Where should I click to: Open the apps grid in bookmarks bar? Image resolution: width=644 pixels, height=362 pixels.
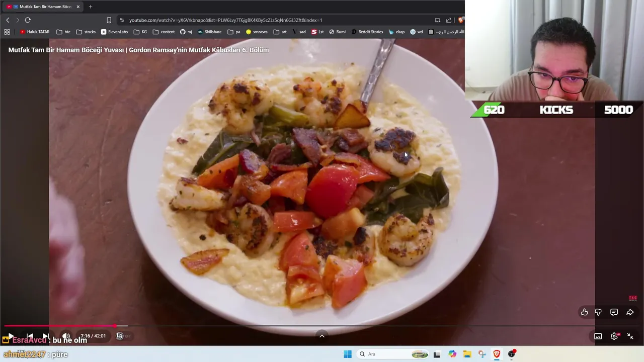(x=7, y=32)
